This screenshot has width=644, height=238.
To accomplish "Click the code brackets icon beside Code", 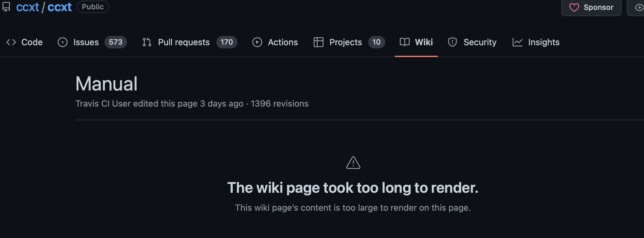I will 11,42.
